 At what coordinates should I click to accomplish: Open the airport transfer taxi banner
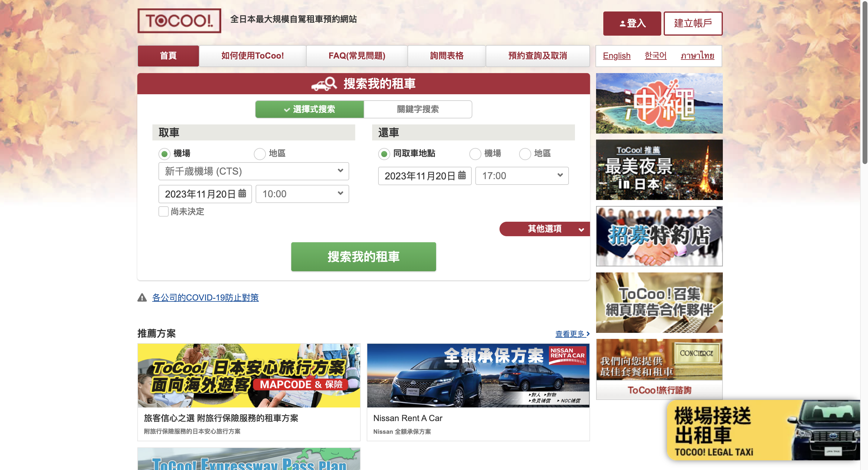tap(763, 430)
